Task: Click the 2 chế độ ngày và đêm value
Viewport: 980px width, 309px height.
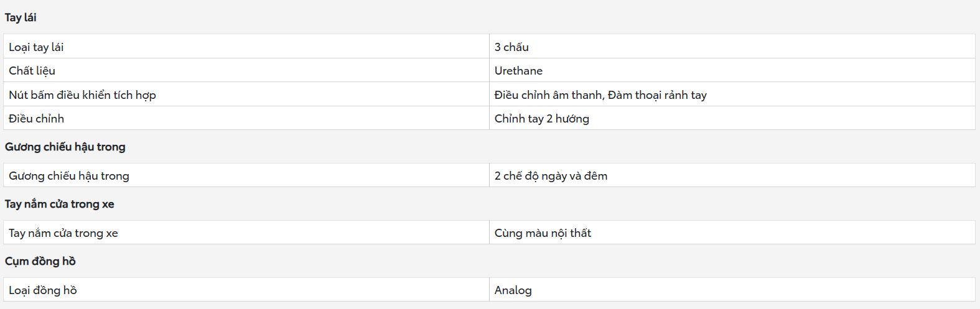Action: [x=551, y=176]
